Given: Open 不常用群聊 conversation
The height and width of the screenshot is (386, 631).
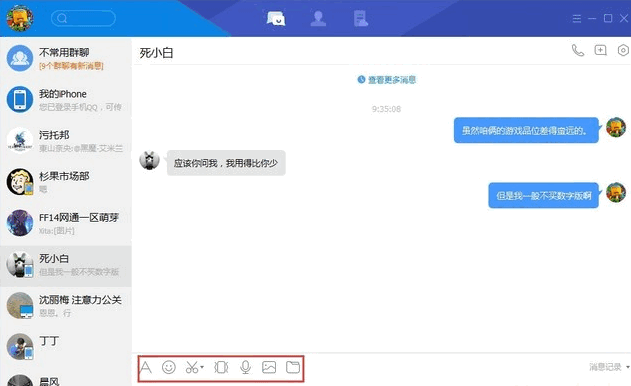Looking at the screenshot, I should pyautogui.click(x=66, y=58).
